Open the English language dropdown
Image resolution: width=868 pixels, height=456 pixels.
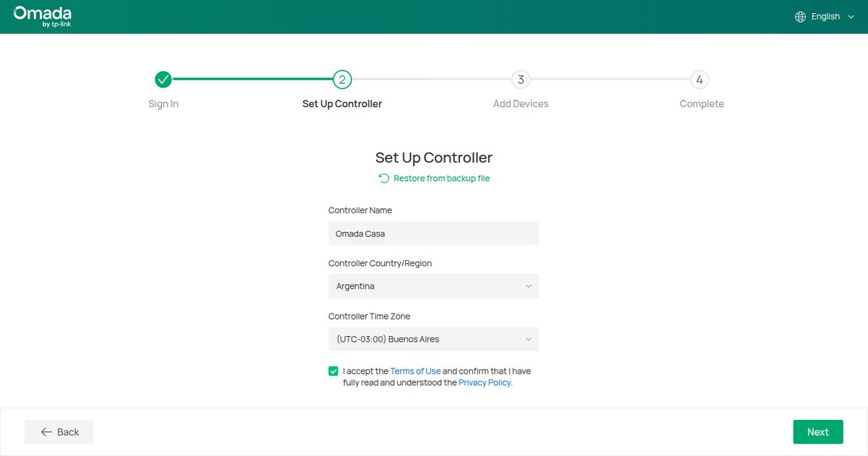pos(825,17)
